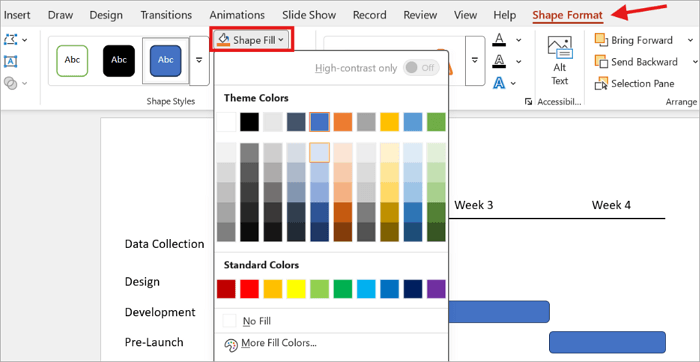This screenshot has height=362, width=700.
Task: Open the Merge Shapes dropdown arrow
Action: pyautogui.click(x=25, y=83)
